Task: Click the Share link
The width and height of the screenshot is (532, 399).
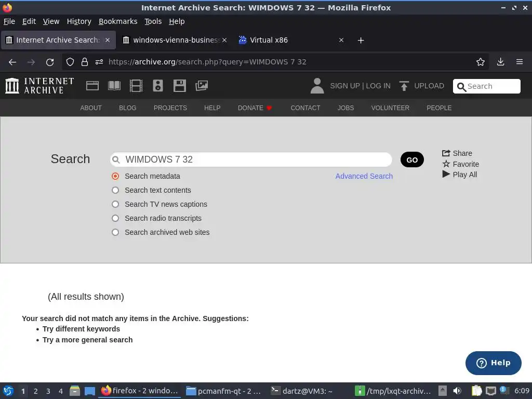Action: (457, 153)
